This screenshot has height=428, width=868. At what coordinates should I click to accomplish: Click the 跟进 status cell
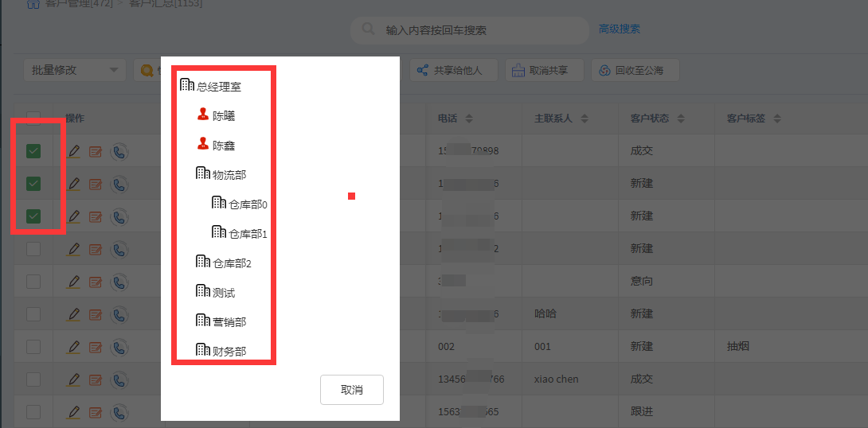click(642, 412)
